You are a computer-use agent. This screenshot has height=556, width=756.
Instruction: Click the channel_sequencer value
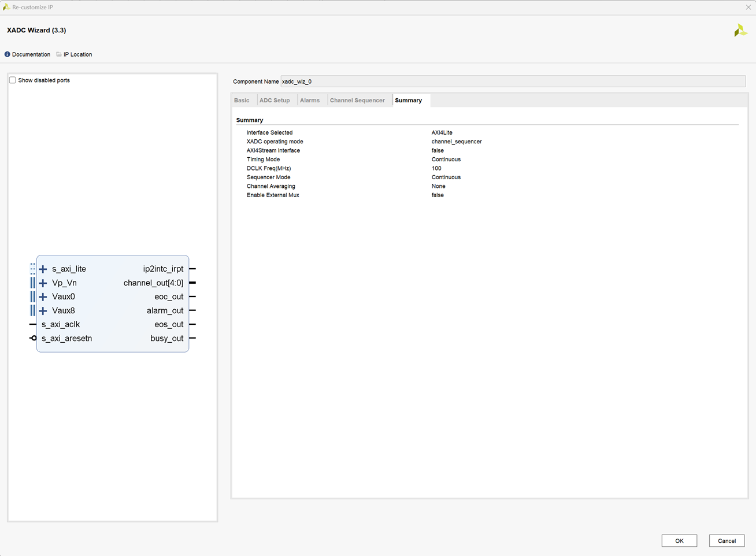point(457,142)
